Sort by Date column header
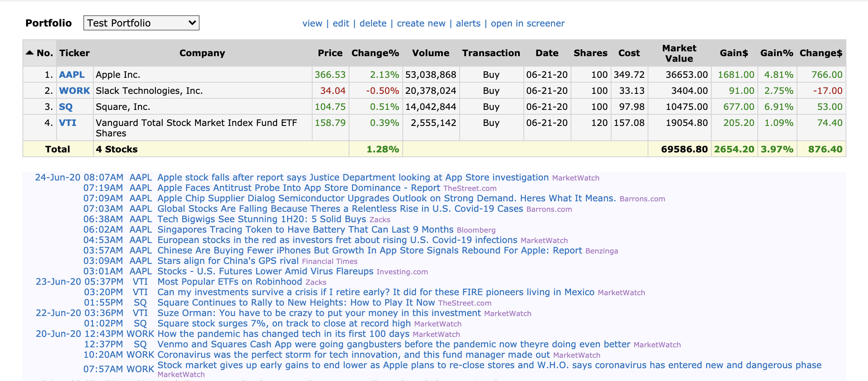 pyautogui.click(x=547, y=53)
